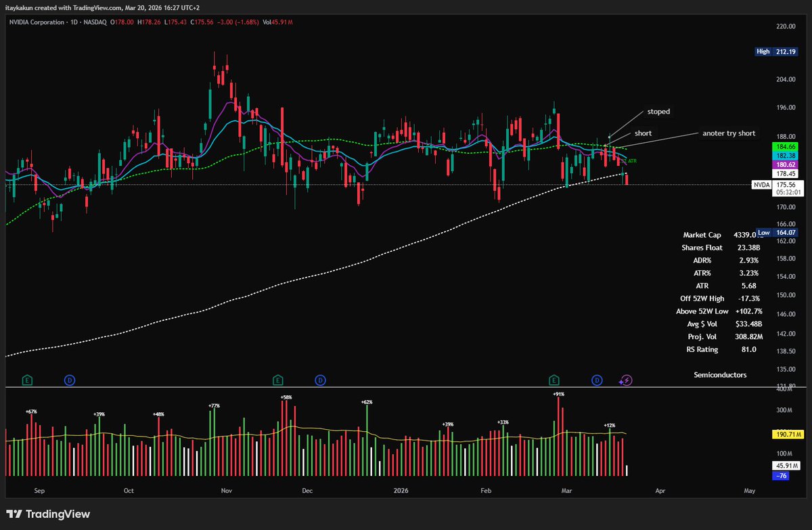Click the 150.00 price axis label
Image resolution: width=812 pixels, height=530 pixels.
tap(786, 295)
